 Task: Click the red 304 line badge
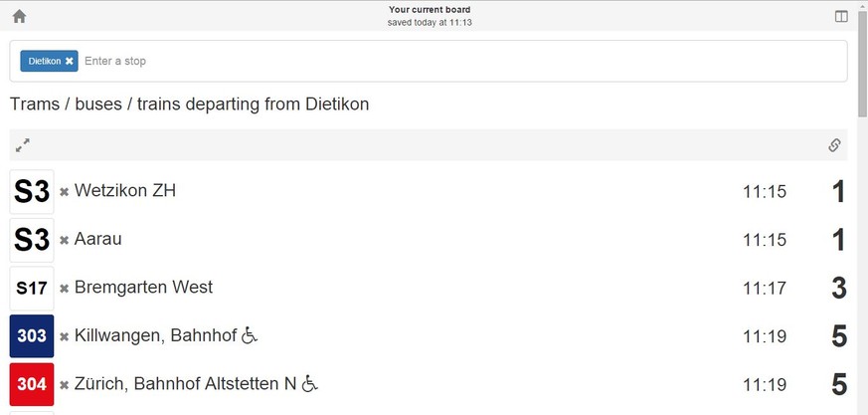(x=32, y=384)
